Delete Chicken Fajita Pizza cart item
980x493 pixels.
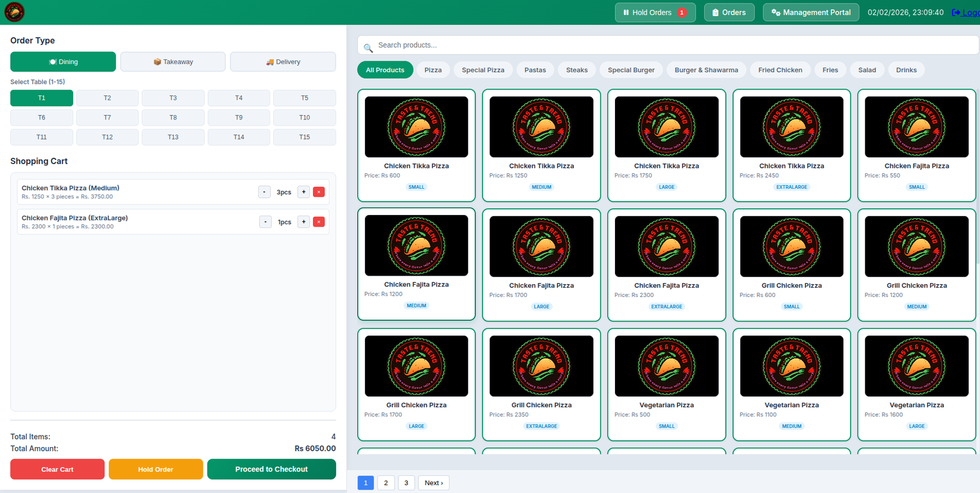click(318, 222)
